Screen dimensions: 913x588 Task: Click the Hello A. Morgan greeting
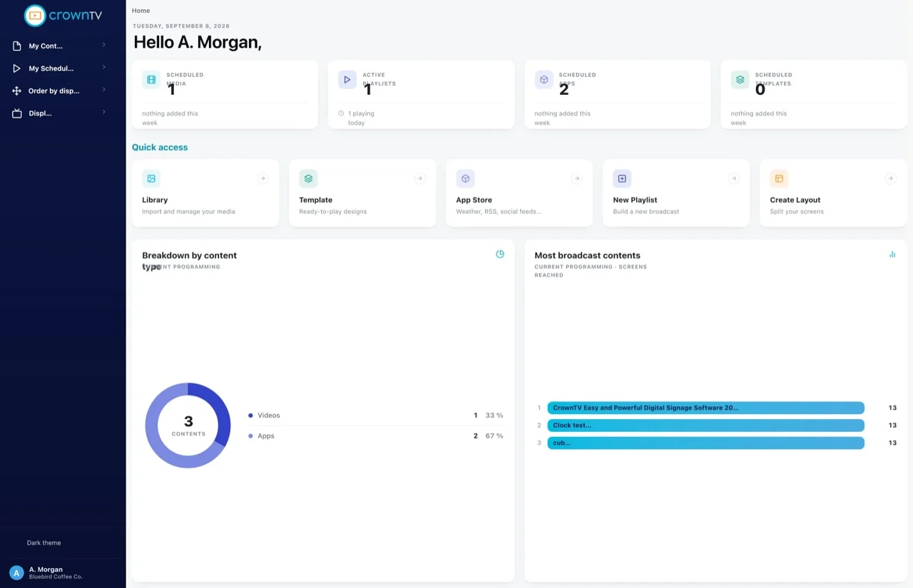pos(198,42)
